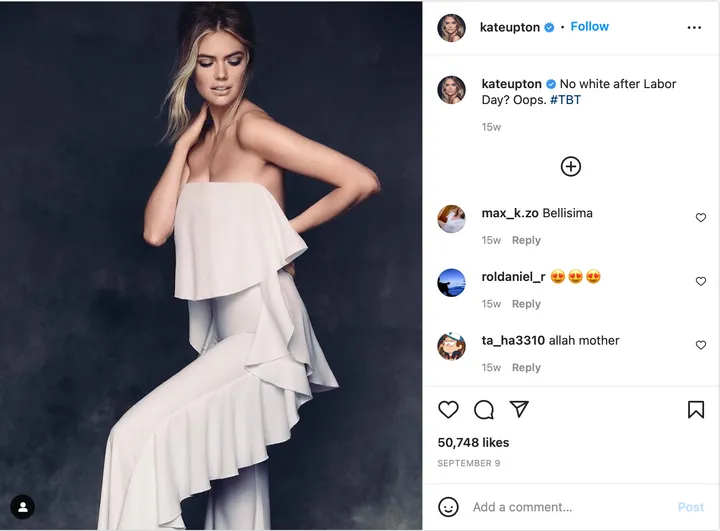Image resolution: width=720 pixels, height=531 pixels.
Task: Like the roldaniel_r emoji comment
Action: pos(700,282)
